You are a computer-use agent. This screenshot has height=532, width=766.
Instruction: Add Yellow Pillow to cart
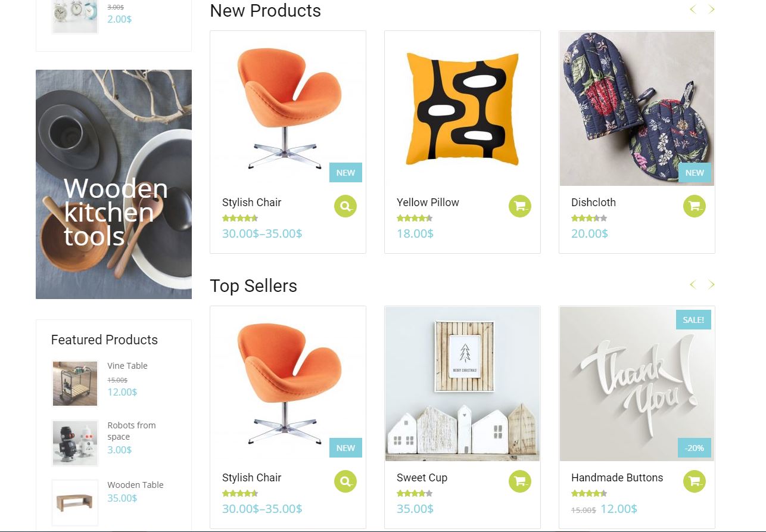tap(519, 207)
